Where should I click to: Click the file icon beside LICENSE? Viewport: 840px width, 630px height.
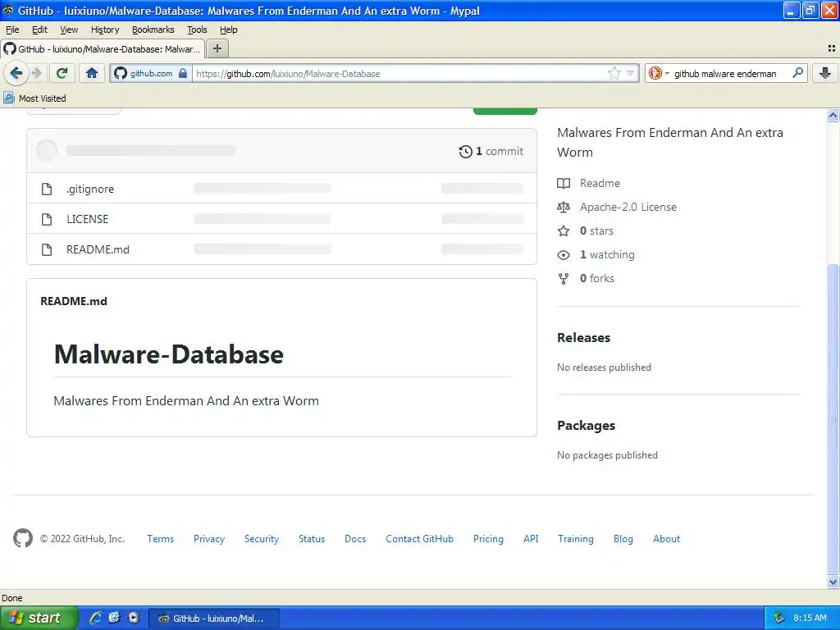coord(47,218)
